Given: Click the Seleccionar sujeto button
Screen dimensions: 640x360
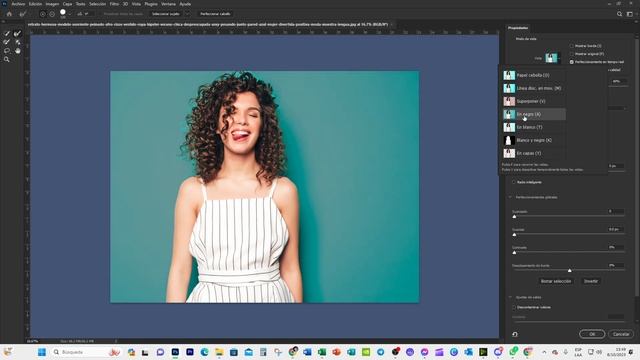Looking at the screenshot, I should [x=166, y=14].
